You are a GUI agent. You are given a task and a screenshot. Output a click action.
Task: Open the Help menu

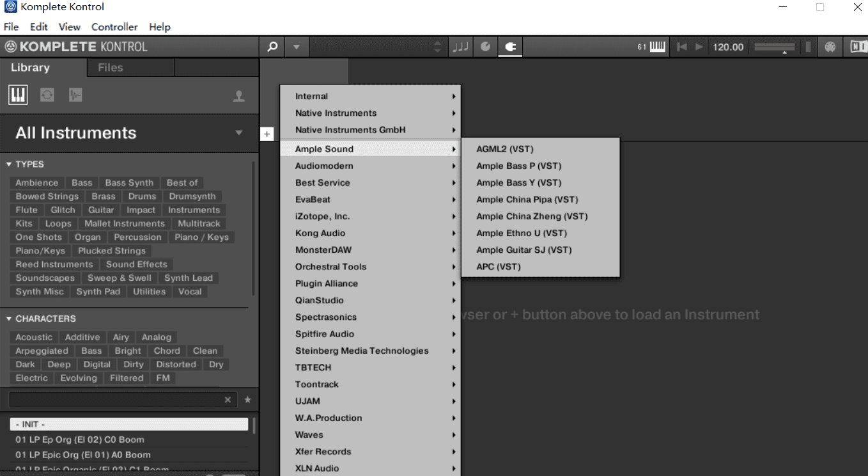coord(160,27)
